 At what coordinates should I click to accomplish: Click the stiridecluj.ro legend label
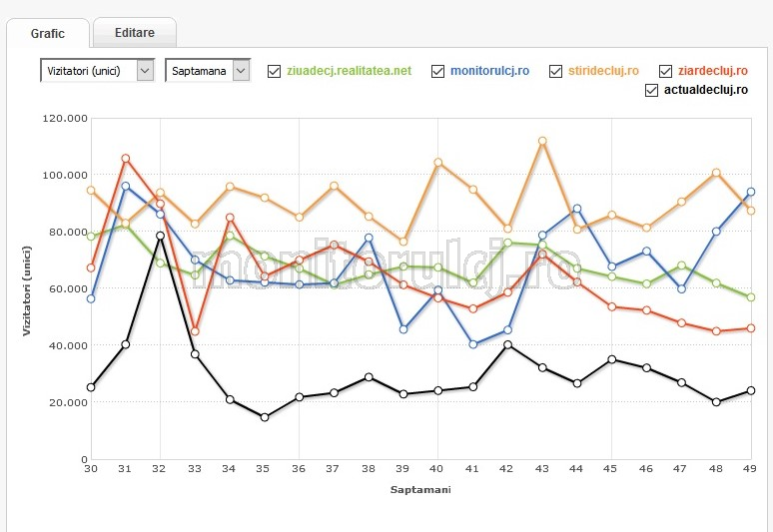tap(603, 71)
